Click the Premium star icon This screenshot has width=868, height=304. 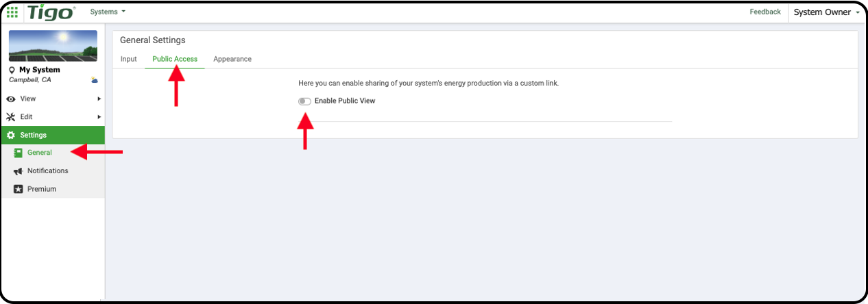[x=18, y=189]
